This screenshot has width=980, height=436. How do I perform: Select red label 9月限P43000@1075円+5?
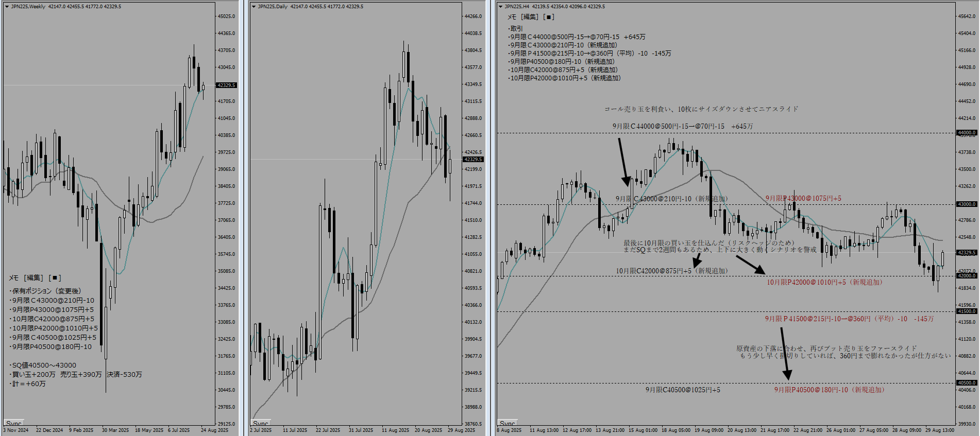tap(803, 198)
